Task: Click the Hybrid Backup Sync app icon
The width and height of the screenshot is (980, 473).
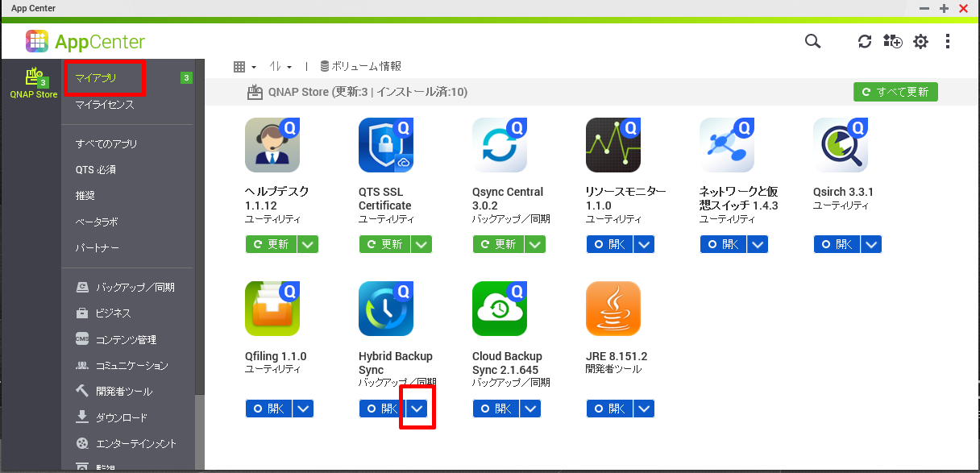Action: point(386,309)
